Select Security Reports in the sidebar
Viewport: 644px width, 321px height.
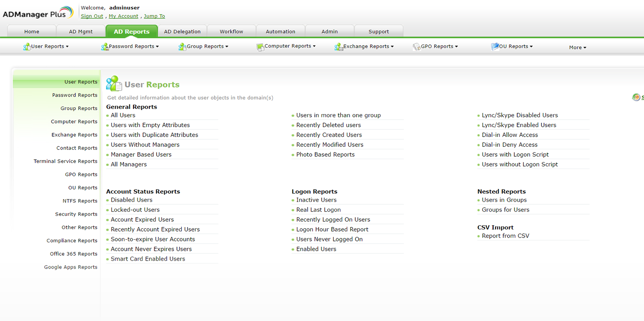76,214
